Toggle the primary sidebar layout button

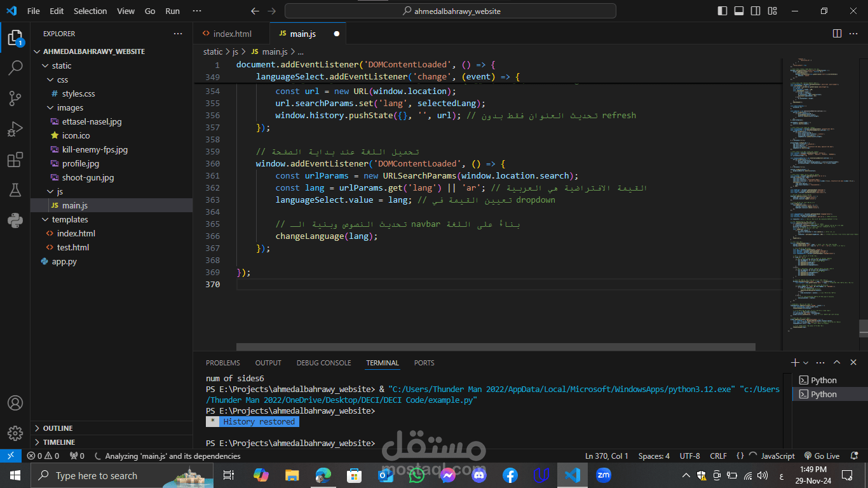pyautogui.click(x=722, y=11)
